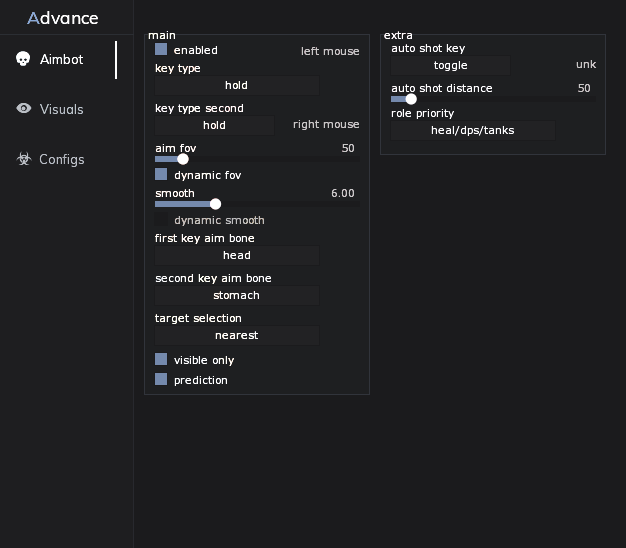Open the stomach aim bone dropdown
626x548 pixels.
(x=237, y=295)
